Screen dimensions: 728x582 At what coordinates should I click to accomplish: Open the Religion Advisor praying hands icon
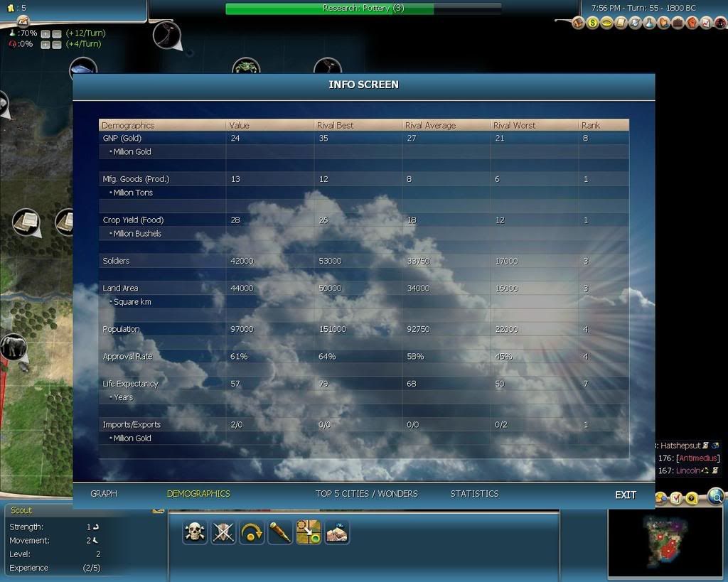point(663,23)
